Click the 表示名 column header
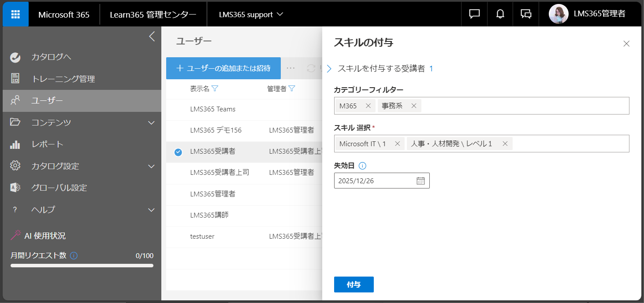 click(x=200, y=89)
